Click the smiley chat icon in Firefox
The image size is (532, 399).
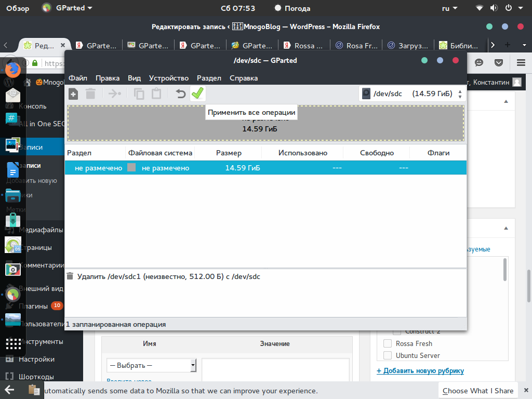478,62
